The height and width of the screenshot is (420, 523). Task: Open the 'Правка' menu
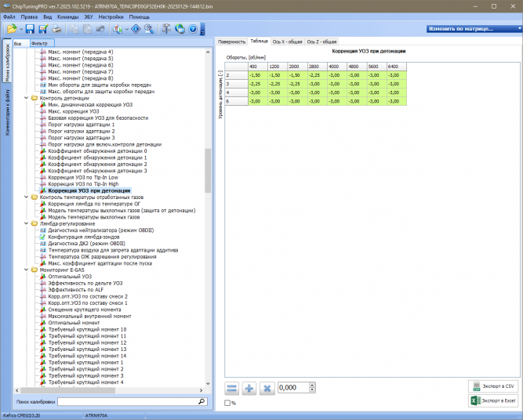pyautogui.click(x=29, y=16)
